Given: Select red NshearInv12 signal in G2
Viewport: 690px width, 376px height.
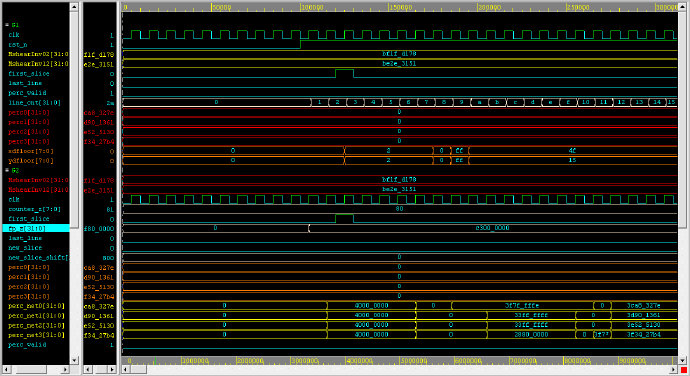Looking at the screenshot, I should tap(39, 190).
